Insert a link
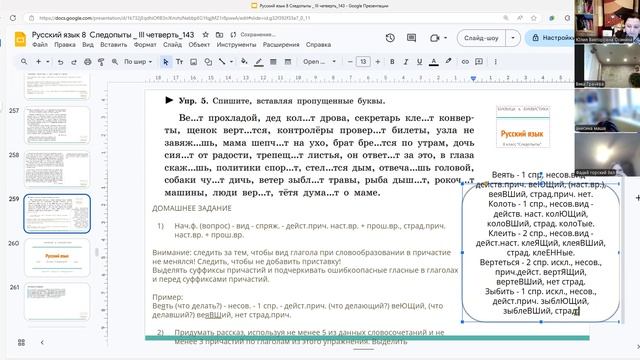 click(x=465, y=62)
